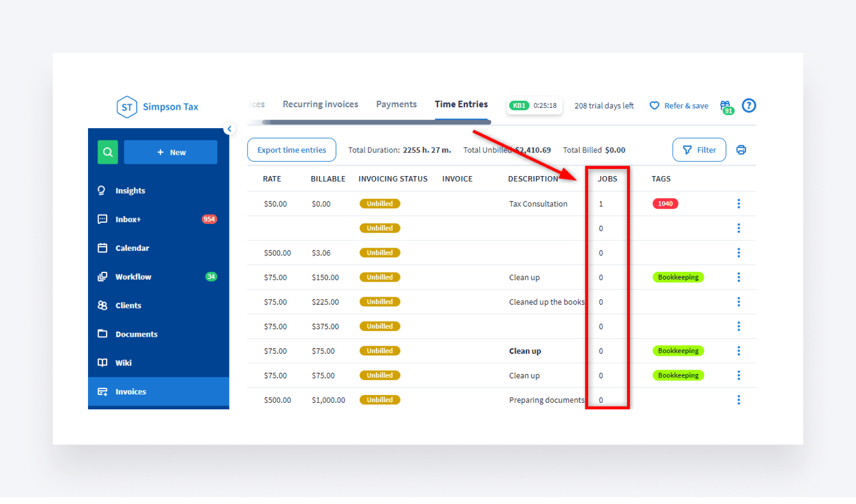Click the green search icon in sidebar

[x=108, y=152]
